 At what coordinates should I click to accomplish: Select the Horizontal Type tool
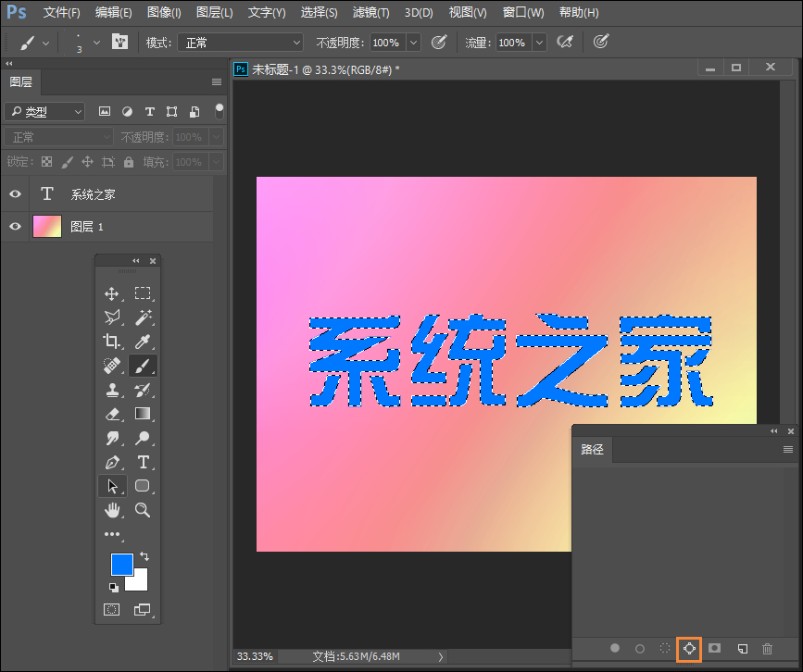click(x=141, y=462)
